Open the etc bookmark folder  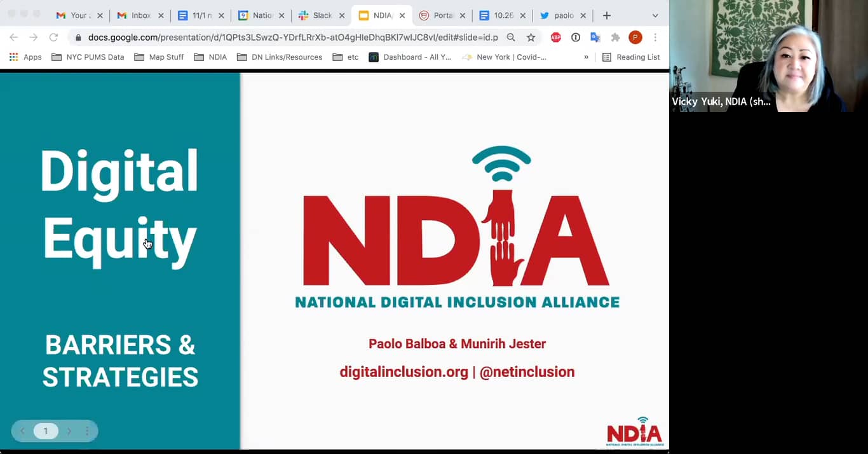346,57
